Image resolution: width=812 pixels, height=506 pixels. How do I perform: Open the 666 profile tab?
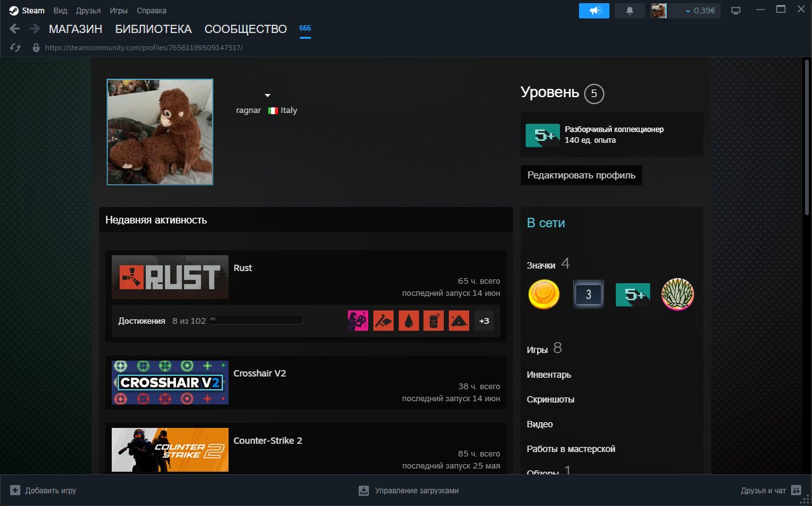(305, 29)
